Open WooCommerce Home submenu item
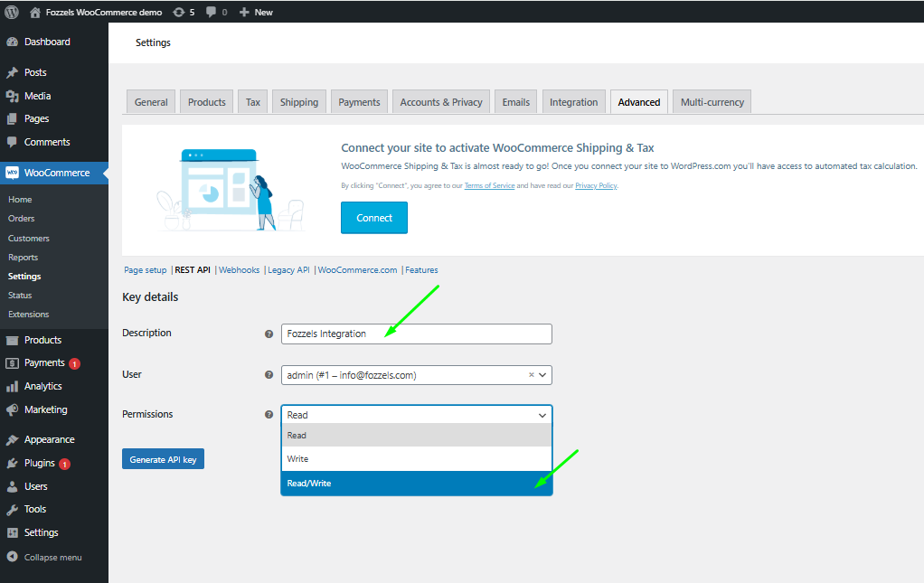 tap(20, 200)
